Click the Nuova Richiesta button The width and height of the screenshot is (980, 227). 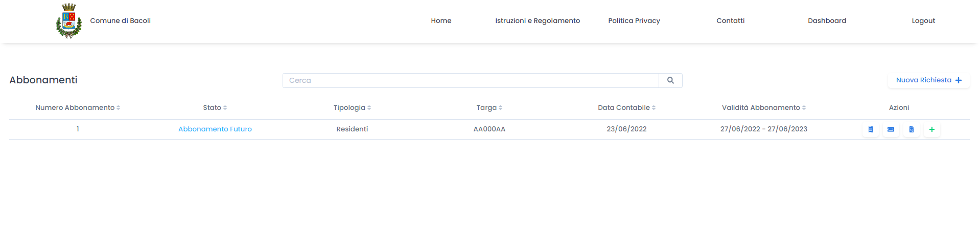tap(929, 80)
